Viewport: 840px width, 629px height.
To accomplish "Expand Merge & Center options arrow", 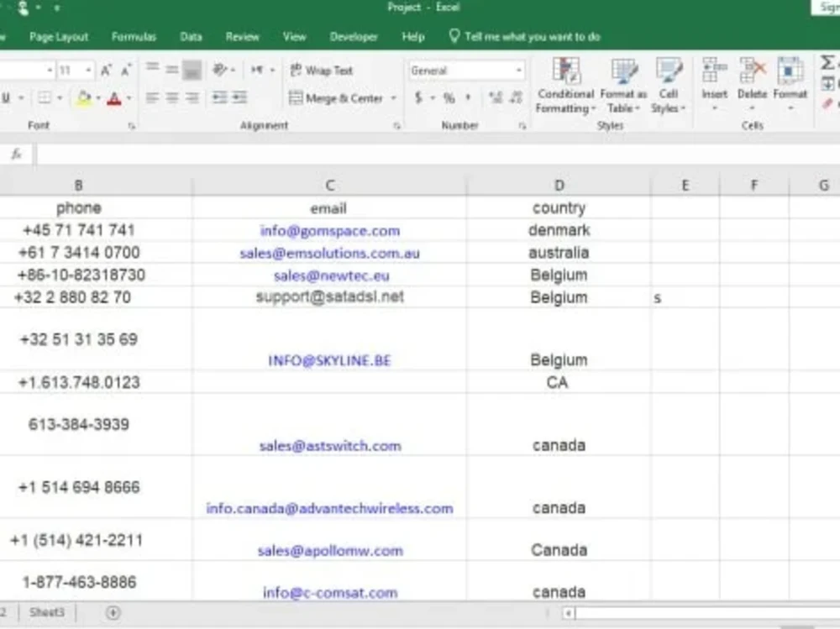I will 394,98.
